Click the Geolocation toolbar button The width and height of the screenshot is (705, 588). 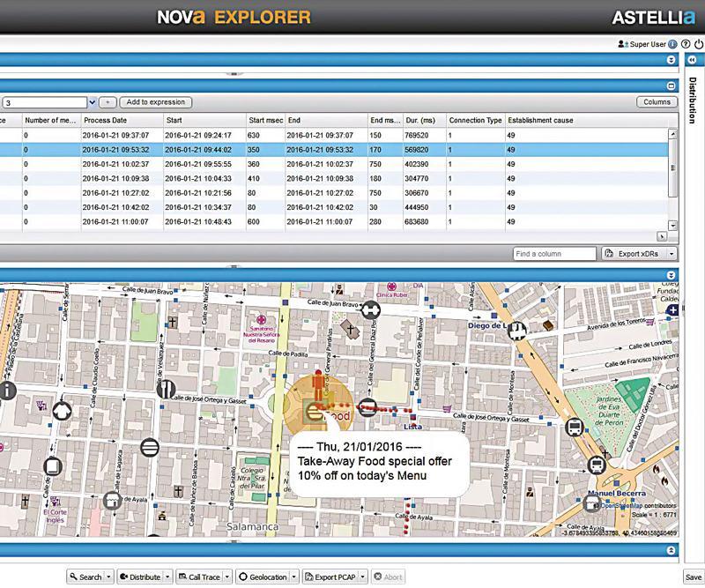click(263, 577)
